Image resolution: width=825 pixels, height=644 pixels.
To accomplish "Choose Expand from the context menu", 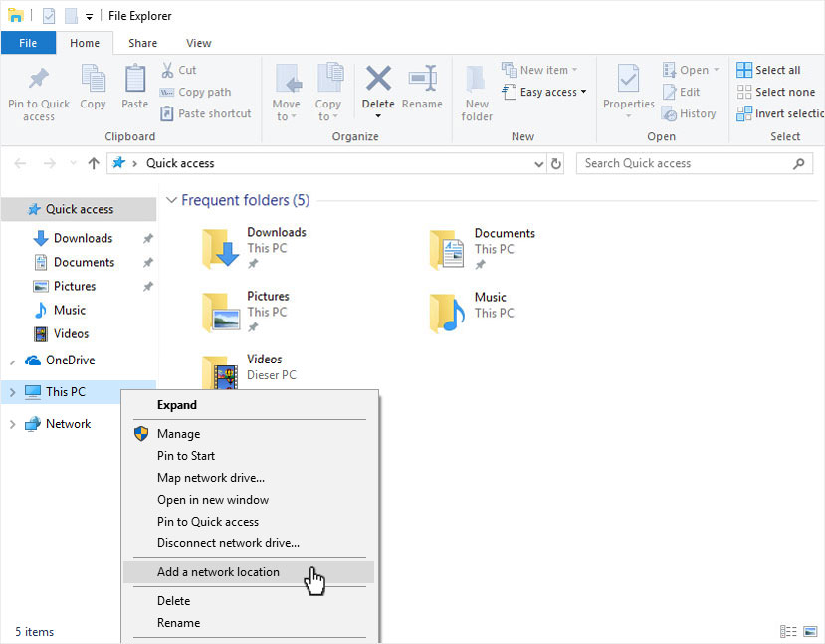I will coord(250,405).
